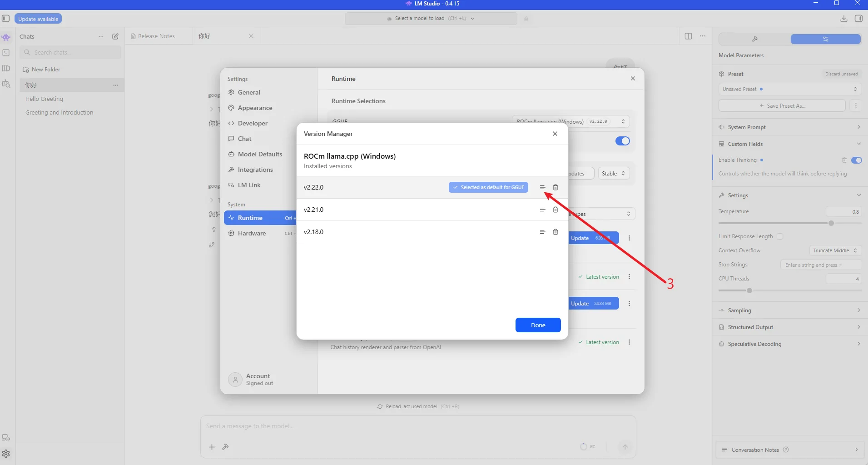Screen dimensions: 868x465
Task: Delete runtime version v2.22.0
Action: pos(556,187)
